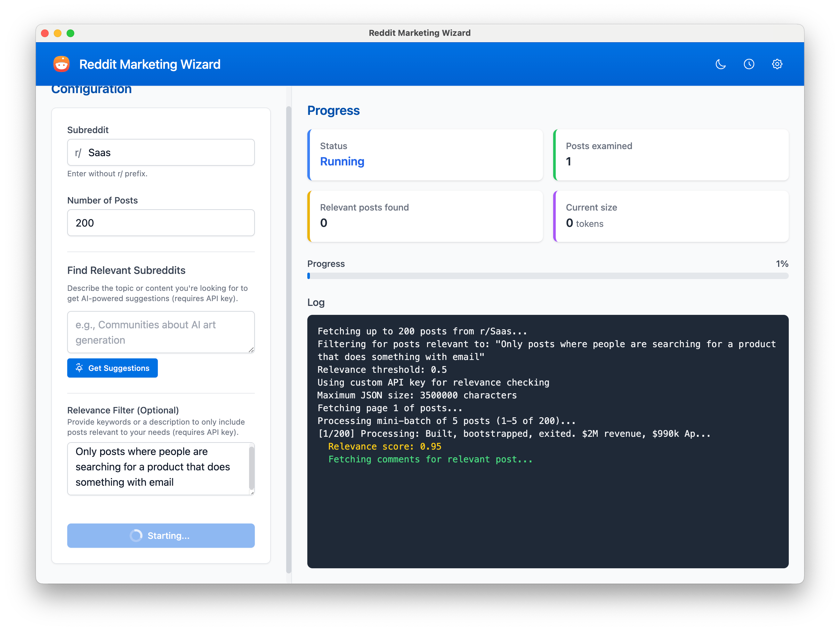Click the progress bar track
Viewport: 840px width, 631px height.
pos(548,276)
